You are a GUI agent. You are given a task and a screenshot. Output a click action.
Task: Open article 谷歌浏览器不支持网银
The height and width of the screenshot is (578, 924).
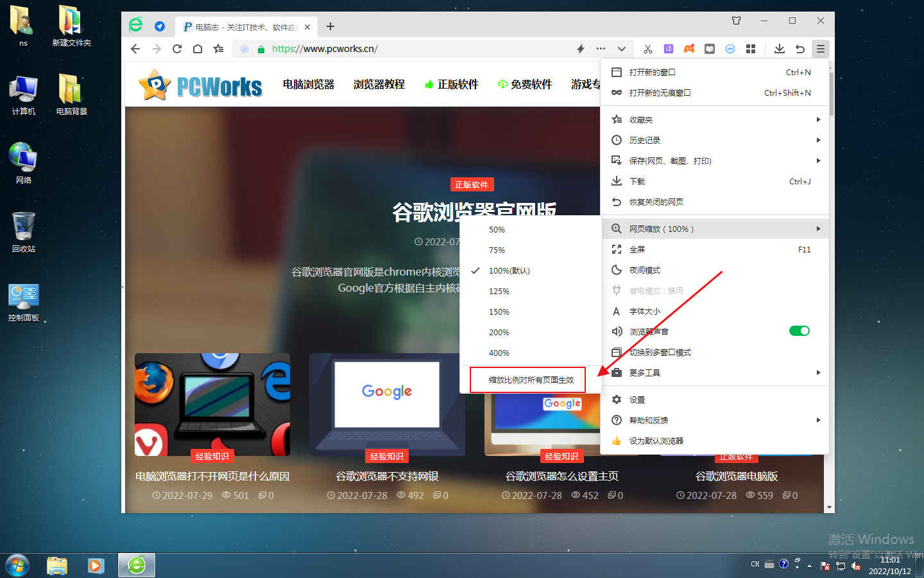(x=387, y=476)
